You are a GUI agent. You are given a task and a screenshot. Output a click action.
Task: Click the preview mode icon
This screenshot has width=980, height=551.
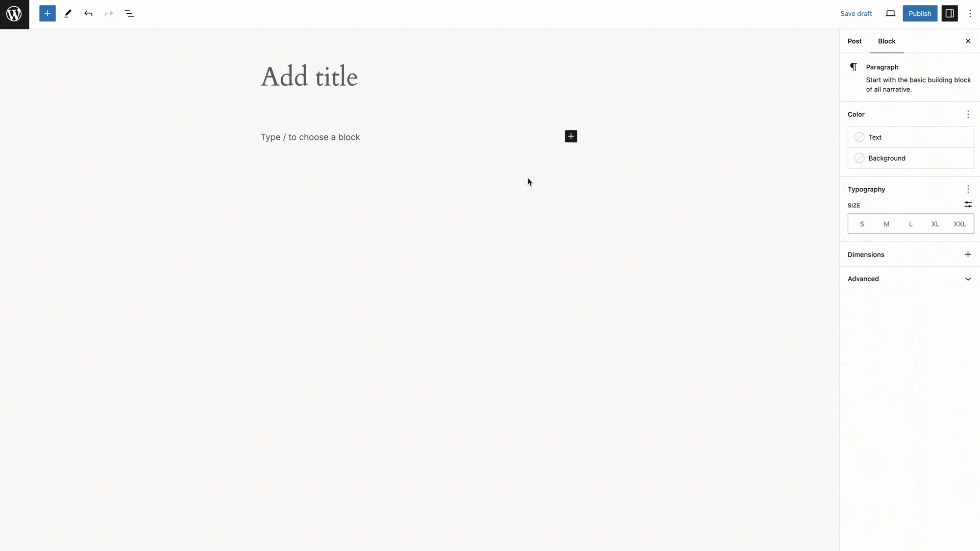pos(891,13)
